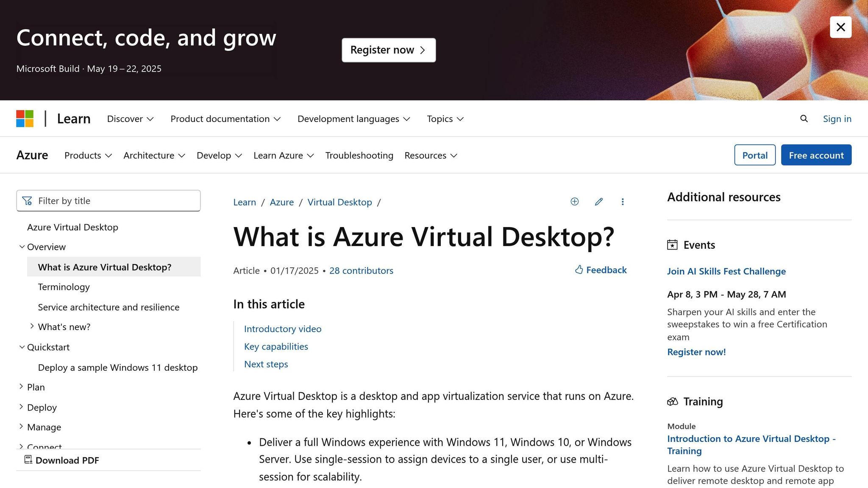This screenshot has height=488, width=868.
Task: Open the Product documentation dropdown
Action: pyautogui.click(x=225, y=119)
